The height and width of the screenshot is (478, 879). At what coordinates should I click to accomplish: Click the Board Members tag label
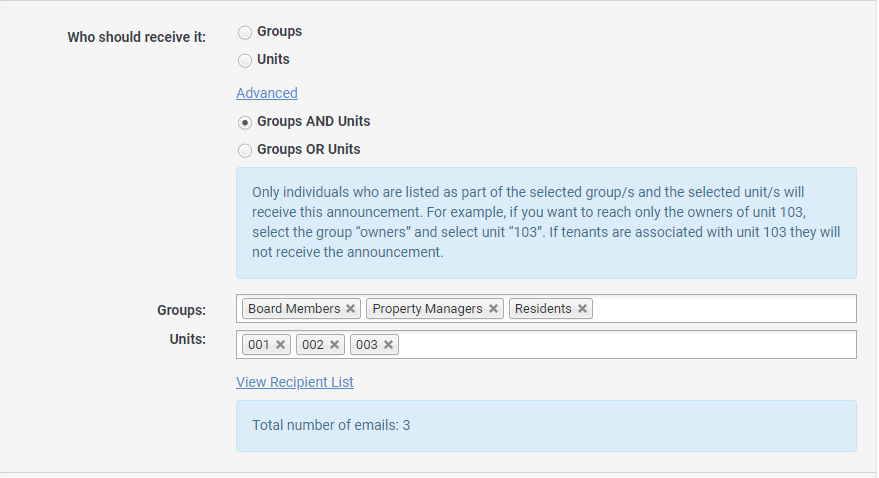click(x=294, y=309)
